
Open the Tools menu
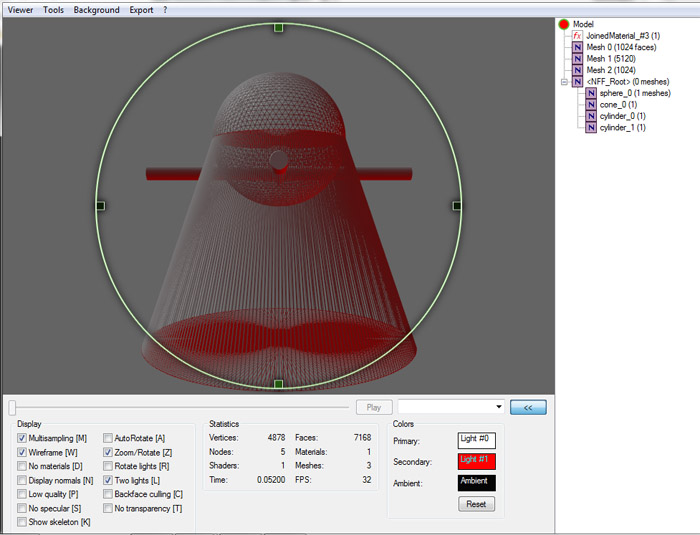53,10
